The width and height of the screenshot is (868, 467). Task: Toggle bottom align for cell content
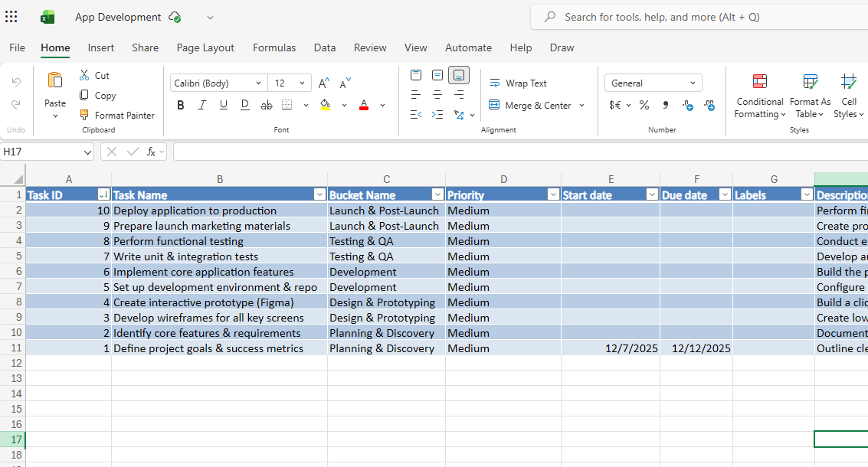[x=459, y=75]
